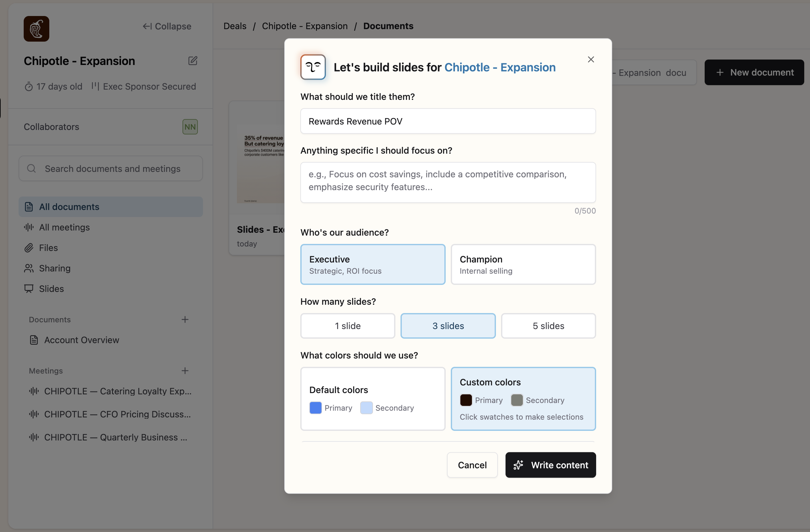810x532 pixels.
Task: Select the Champion audience option
Action: coord(523,264)
